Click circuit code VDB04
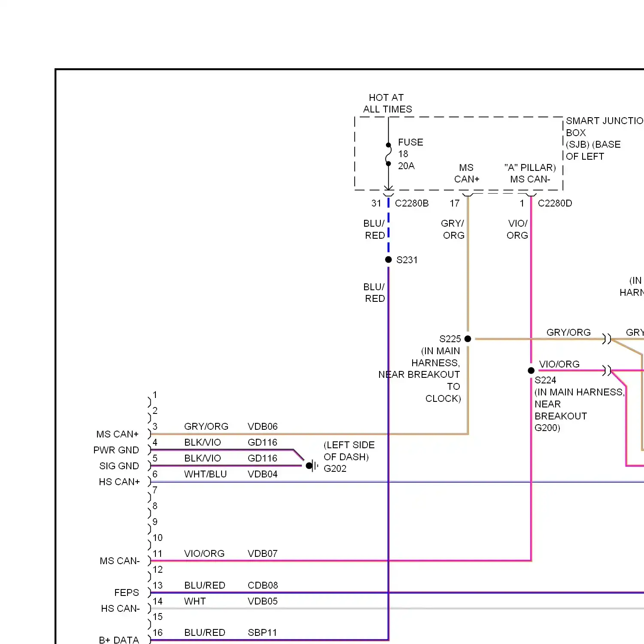644x644 pixels. [263, 474]
